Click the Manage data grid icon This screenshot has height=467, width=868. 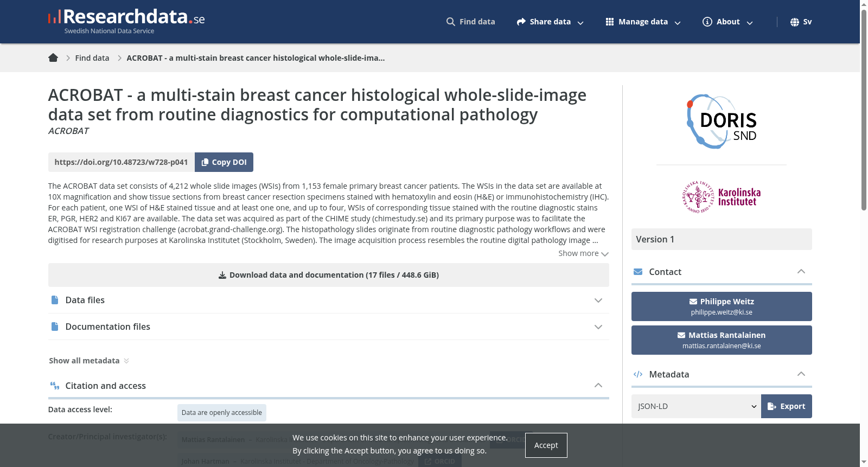point(610,22)
